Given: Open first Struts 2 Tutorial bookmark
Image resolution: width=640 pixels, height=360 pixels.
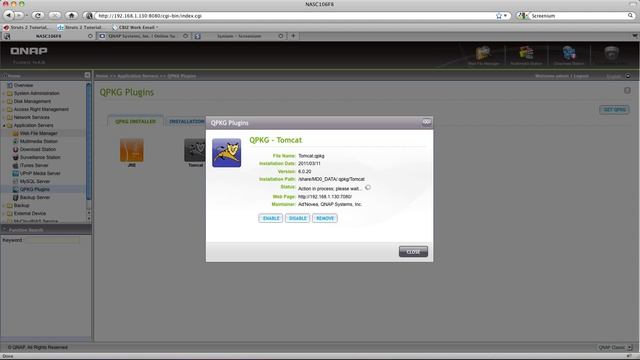Looking at the screenshot, I should 26,27.
